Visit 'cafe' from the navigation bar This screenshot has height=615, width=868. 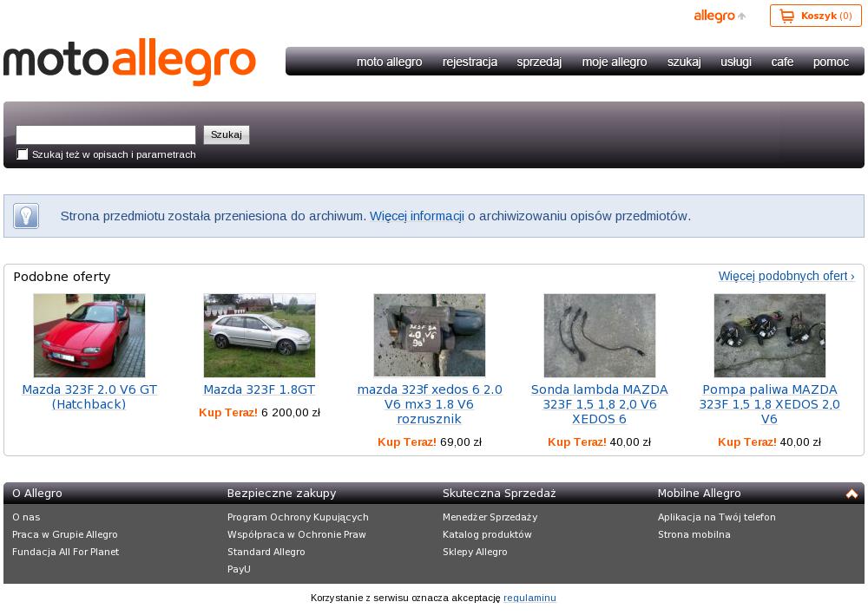coord(782,62)
